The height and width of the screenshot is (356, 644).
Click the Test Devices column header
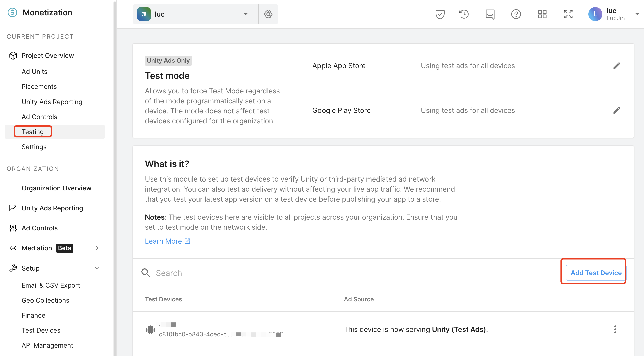click(163, 299)
